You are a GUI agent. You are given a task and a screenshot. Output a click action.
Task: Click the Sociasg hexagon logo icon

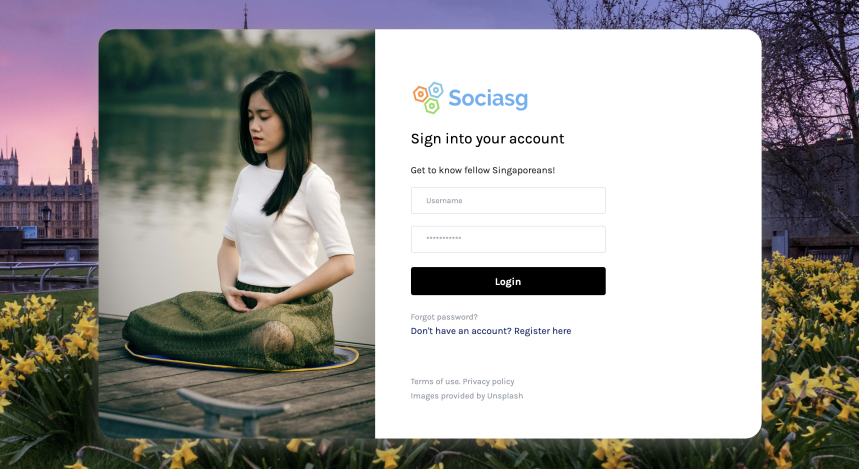point(428,98)
